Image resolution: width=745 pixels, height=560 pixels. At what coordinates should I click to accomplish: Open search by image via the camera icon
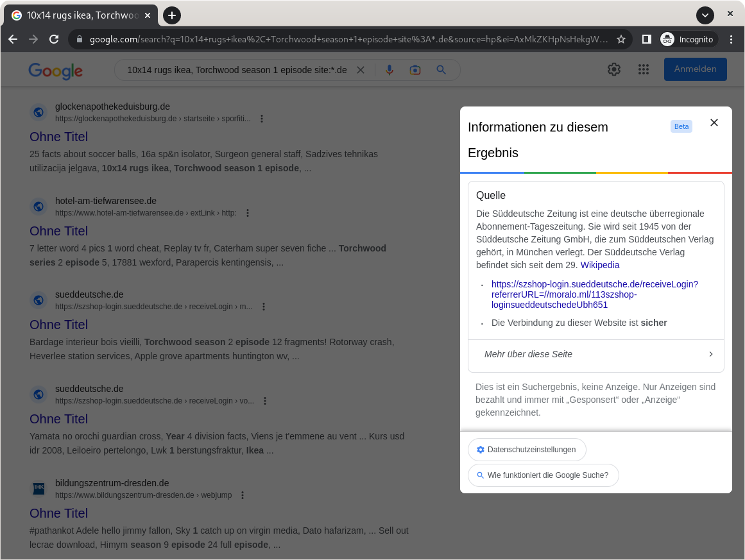pos(415,69)
